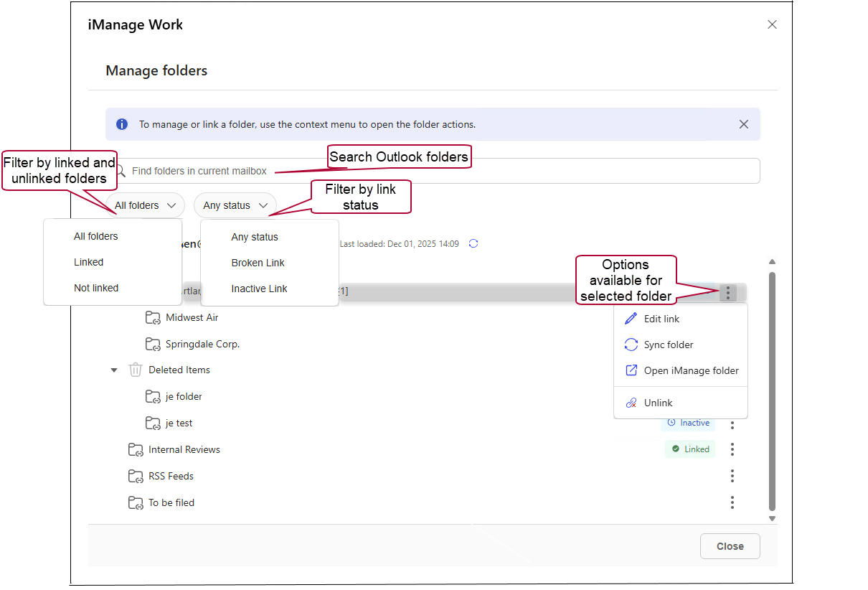Select Any status in status filter

pyautogui.click(x=255, y=237)
